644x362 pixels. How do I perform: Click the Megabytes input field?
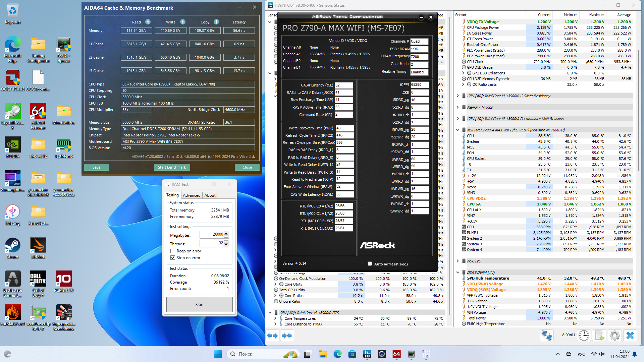click(211, 235)
